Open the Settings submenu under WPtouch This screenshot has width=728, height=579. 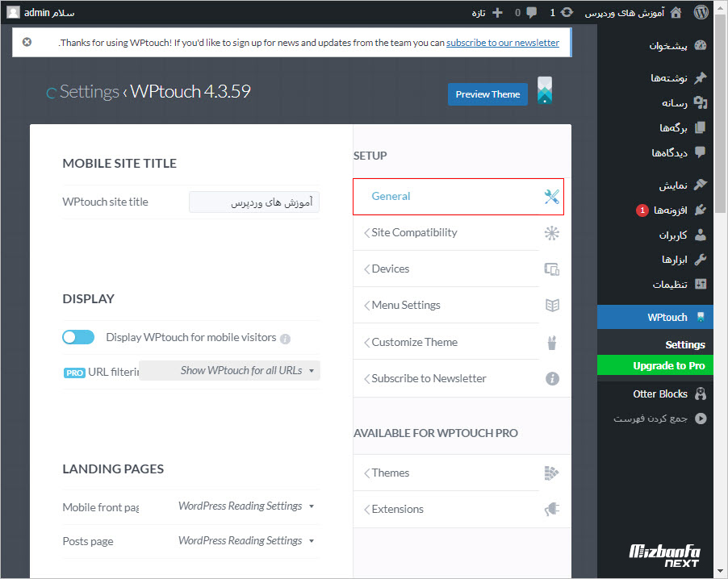point(685,344)
